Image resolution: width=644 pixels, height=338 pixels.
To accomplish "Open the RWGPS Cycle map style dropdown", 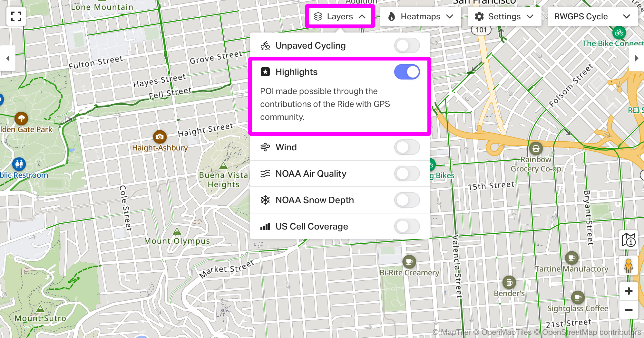I will [x=592, y=16].
